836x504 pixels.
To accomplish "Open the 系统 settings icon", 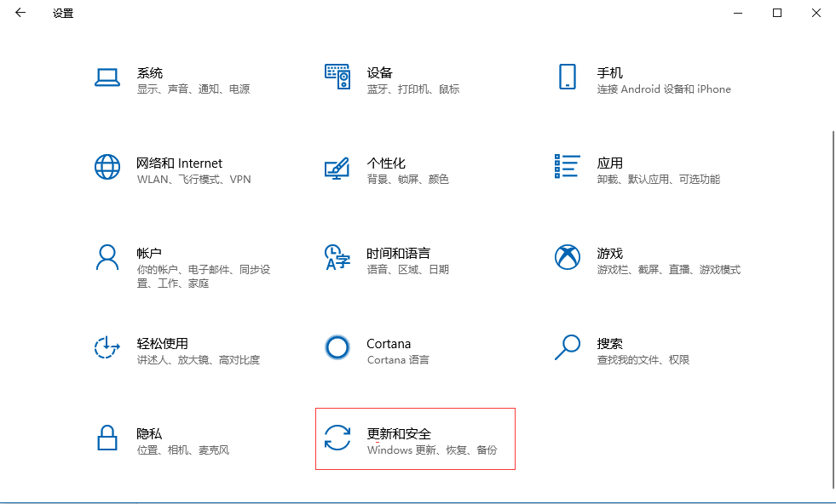I will [107, 74].
